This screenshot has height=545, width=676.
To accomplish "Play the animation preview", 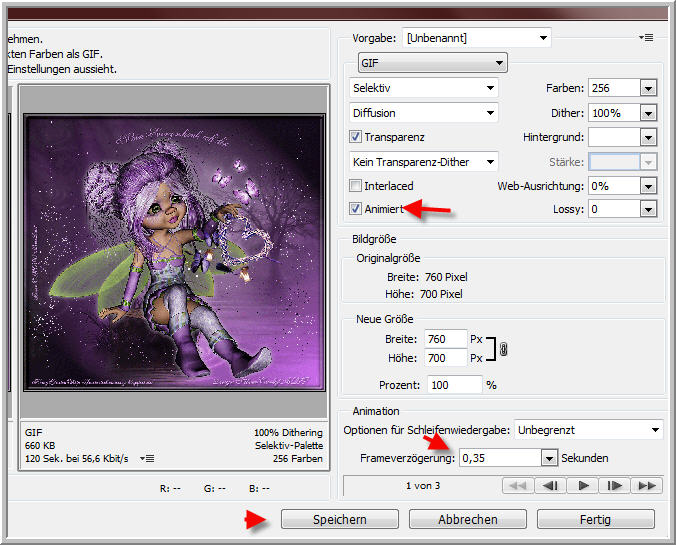I will 583,486.
